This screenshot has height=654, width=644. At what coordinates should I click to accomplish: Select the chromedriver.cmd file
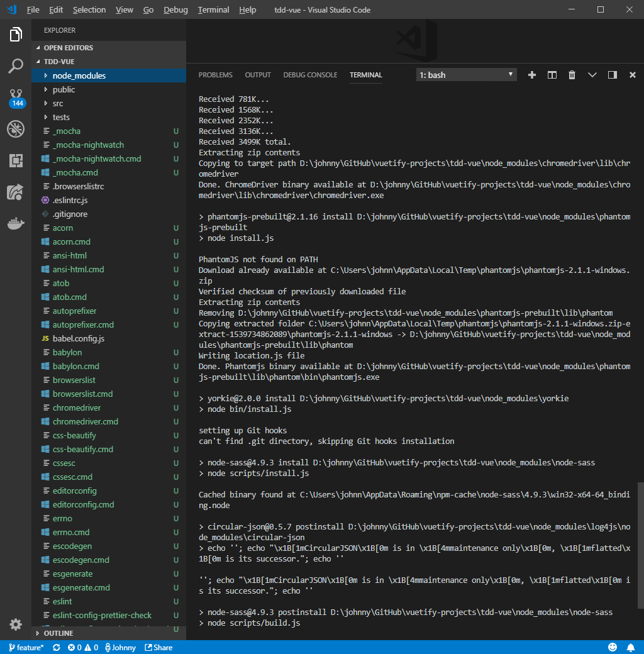pyautogui.click(x=109, y=421)
